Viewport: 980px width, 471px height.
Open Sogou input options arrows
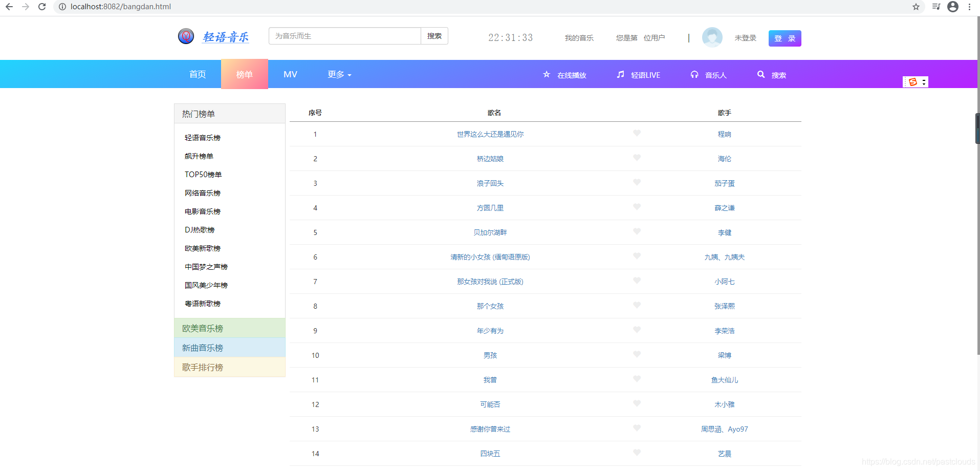pyautogui.click(x=924, y=82)
